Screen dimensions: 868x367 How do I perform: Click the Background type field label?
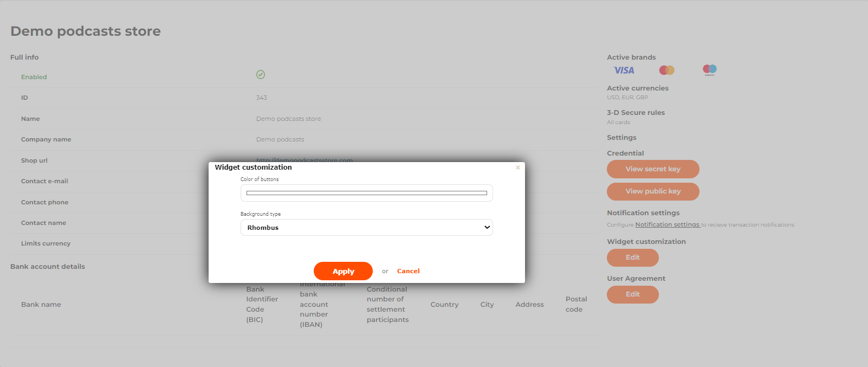[x=261, y=214]
